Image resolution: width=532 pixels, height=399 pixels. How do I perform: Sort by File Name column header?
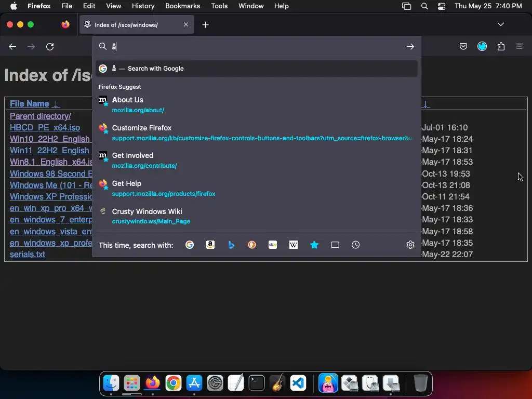[x=30, y=104]
